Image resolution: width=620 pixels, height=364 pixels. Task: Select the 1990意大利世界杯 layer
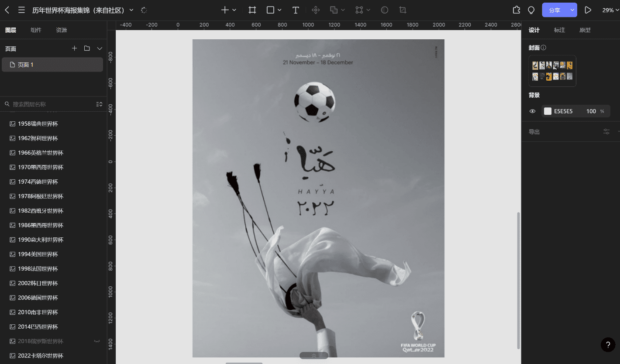click(53, 240)
